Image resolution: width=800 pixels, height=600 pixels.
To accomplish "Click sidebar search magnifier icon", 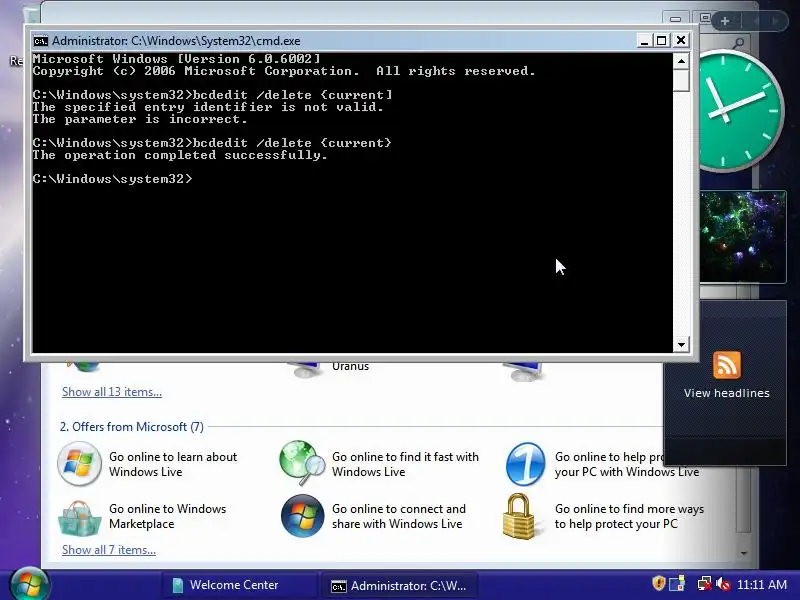I will pyautogui.click(x=738, y=43).
